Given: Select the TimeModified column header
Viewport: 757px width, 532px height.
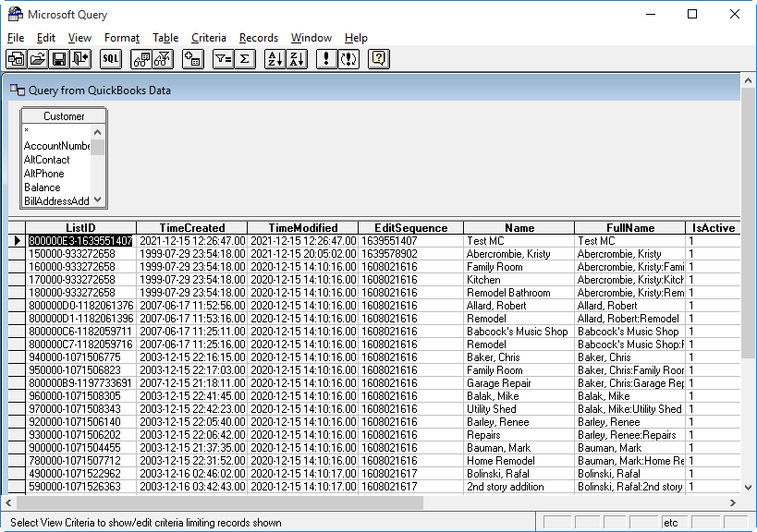Looking at the screenshot, I should click(x=302, y=227).
